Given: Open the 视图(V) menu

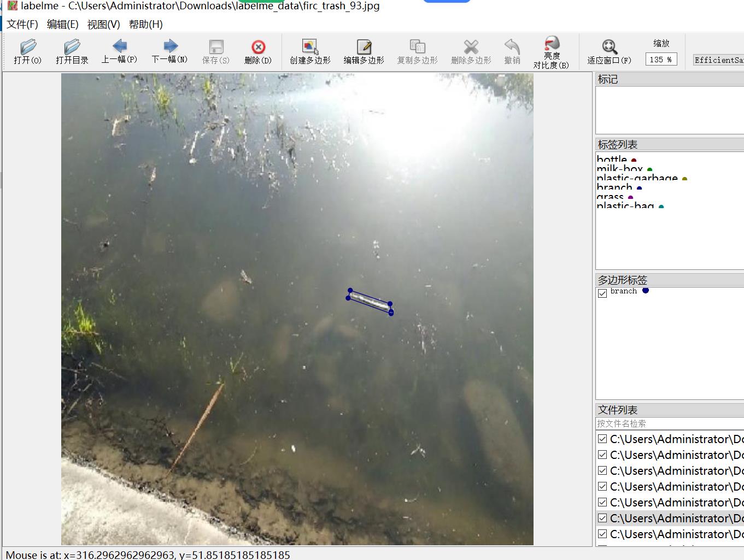Looking at the screenshot, I should 103,25.
